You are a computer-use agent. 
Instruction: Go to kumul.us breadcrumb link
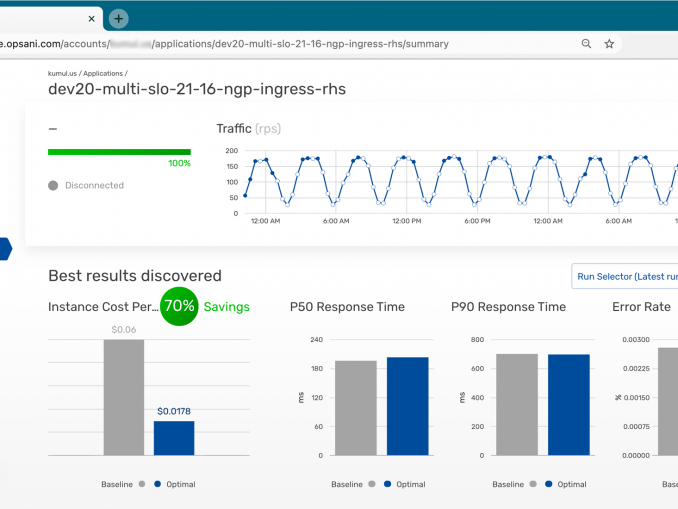[x=61, y=74]
